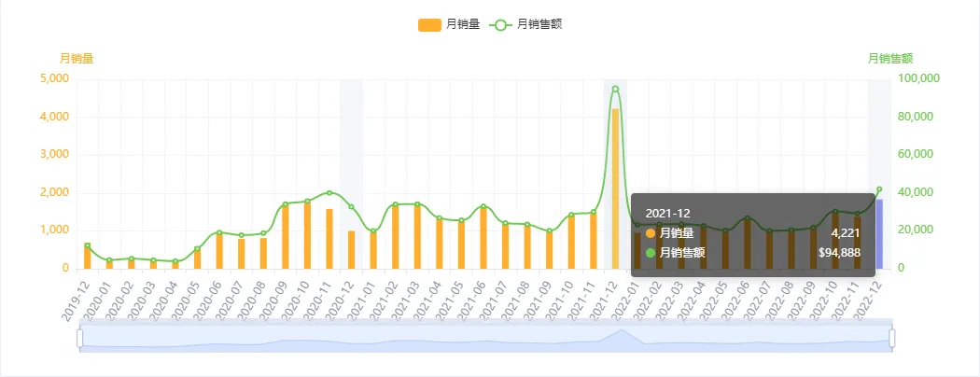
Task: Click the 5,000 left axis label
Action: [54, 78]
